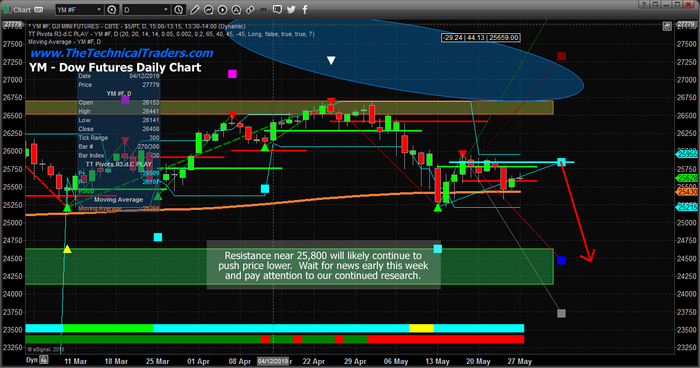
Task: Open time template clock button
Action: point(179,9)
